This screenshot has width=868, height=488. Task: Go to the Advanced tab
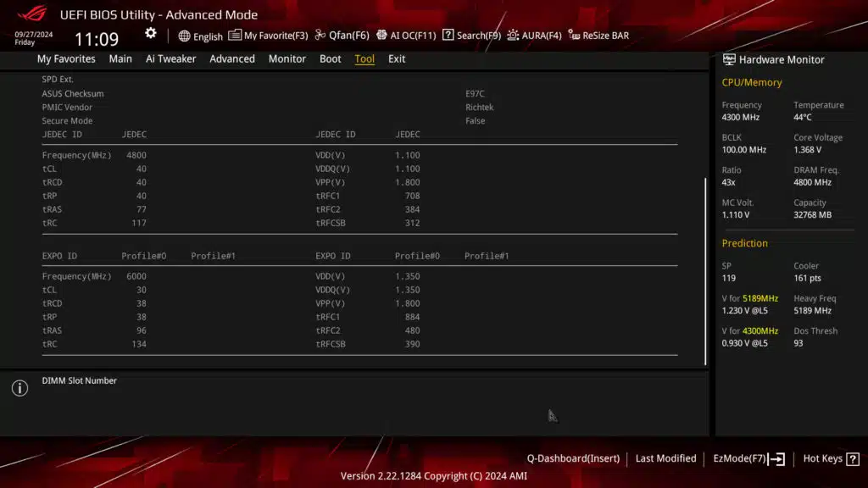(232, 58)
